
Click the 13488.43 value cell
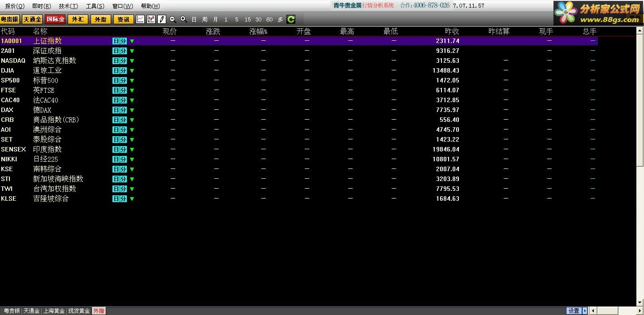[446, 70]
